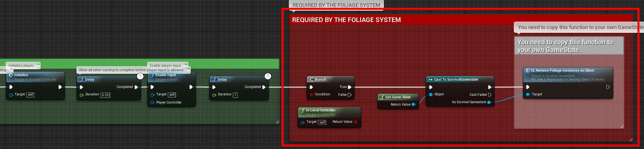This screenshot has height=149, width=644.
Task: Click the Branch node's False output pin
Action: pos(349,95)
